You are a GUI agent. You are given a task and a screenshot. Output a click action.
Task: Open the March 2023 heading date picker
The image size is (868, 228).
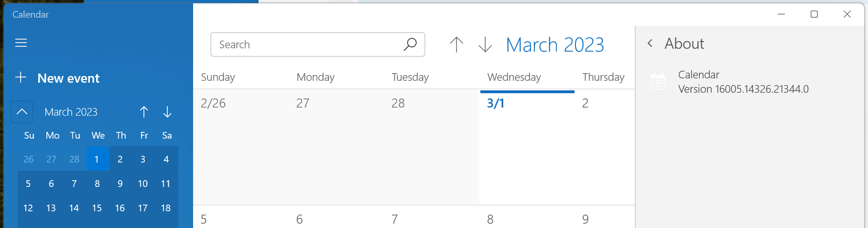click(555, 45)
